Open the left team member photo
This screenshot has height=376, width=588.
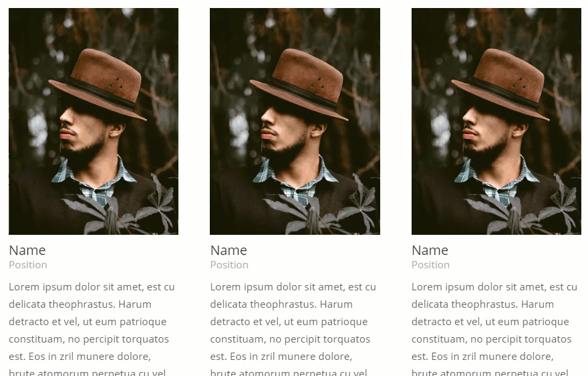[x=94, y=121]
